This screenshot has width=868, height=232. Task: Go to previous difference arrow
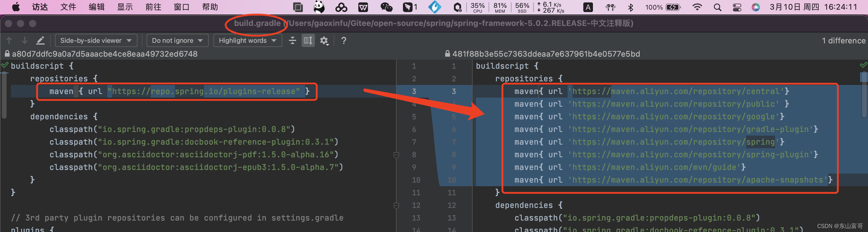point(9,40)
